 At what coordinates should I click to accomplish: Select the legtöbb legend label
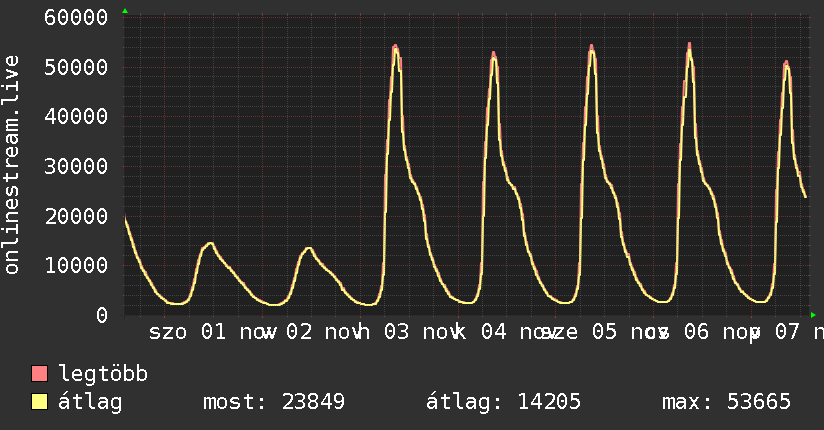(103, 374)
